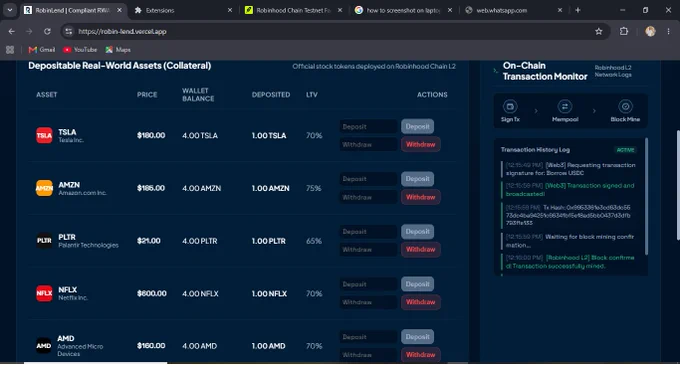Click Withdraw button for AMZN
The height and width of the screenshot is (365, 680).
point(420,197)
